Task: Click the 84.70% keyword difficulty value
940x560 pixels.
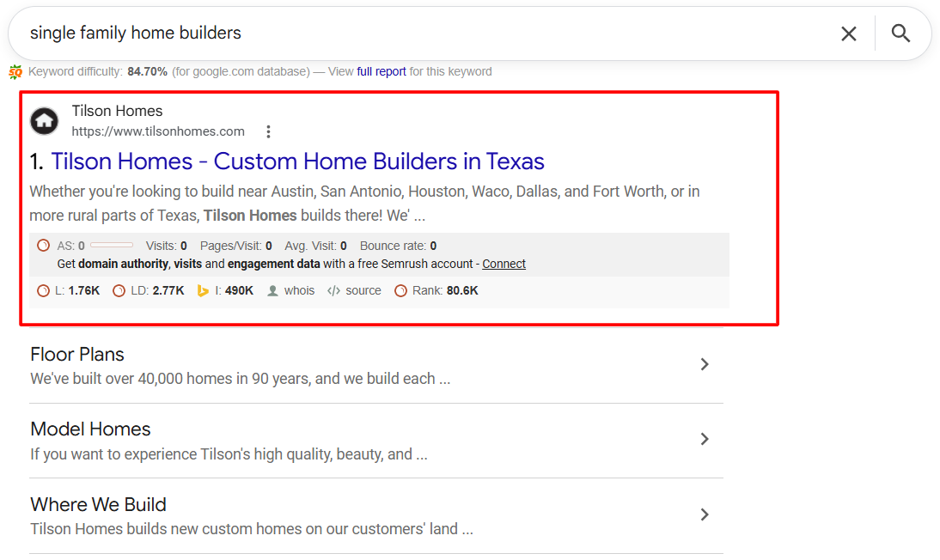Action: point(148,71)
